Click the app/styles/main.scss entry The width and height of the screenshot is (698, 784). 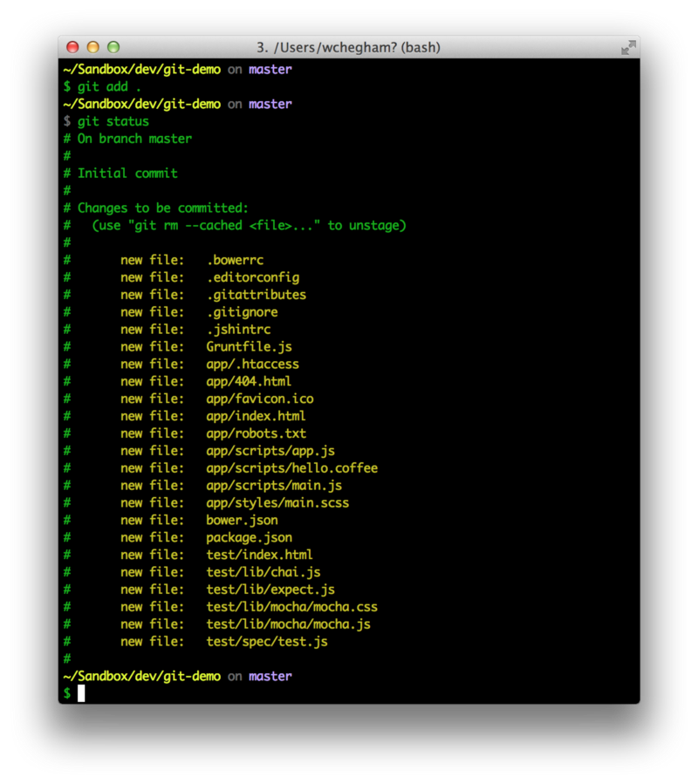277,502
